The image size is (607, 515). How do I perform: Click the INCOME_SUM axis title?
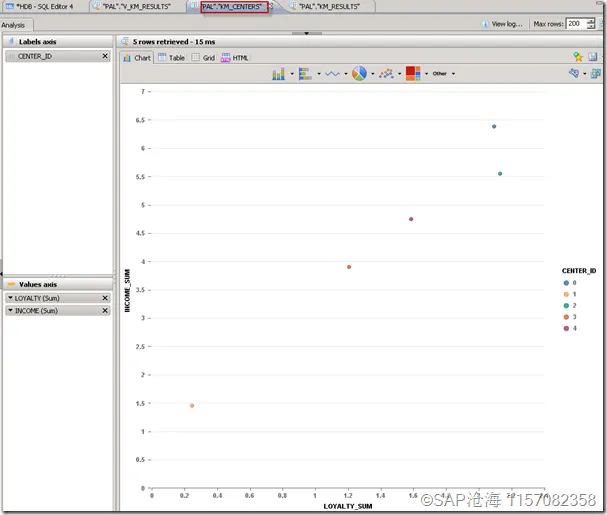pos(127,290)
